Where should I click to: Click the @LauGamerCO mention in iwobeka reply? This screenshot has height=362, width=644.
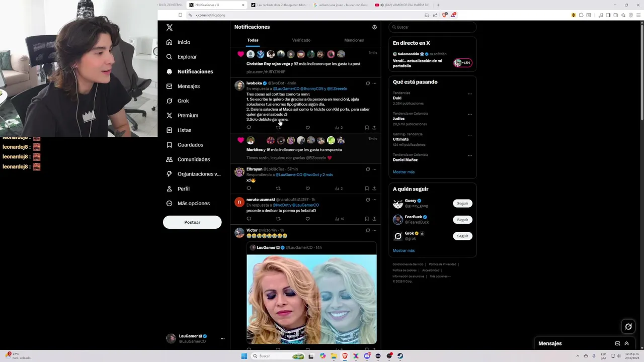click(x=286, y=89)
